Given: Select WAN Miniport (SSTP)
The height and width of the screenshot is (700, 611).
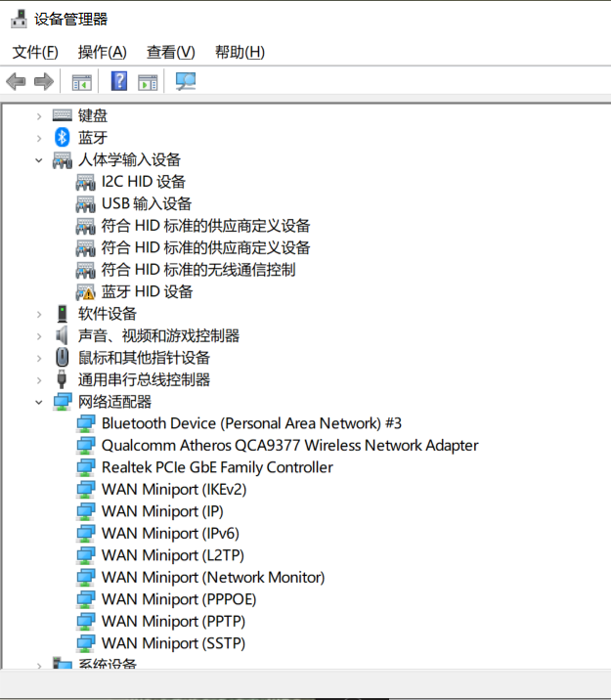Looking at the screenshot, I should point(174,643).
